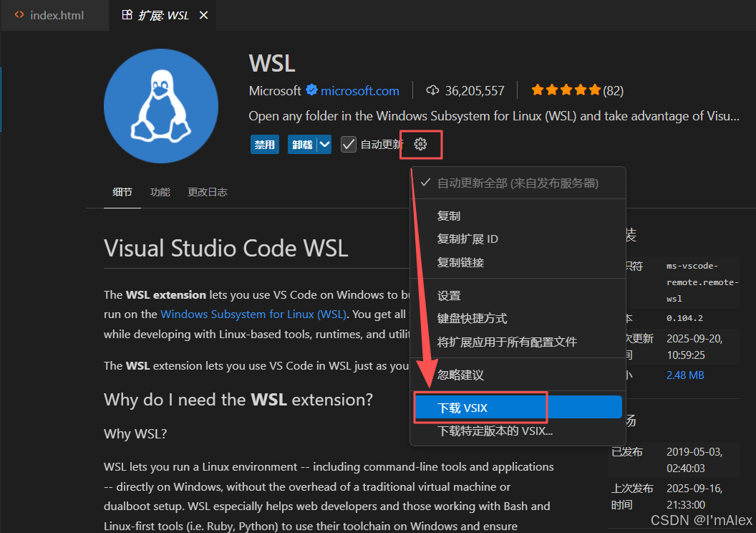756x533 pixels.
Task: Click the cloud download count icon
Action: (x=432, y=90)
